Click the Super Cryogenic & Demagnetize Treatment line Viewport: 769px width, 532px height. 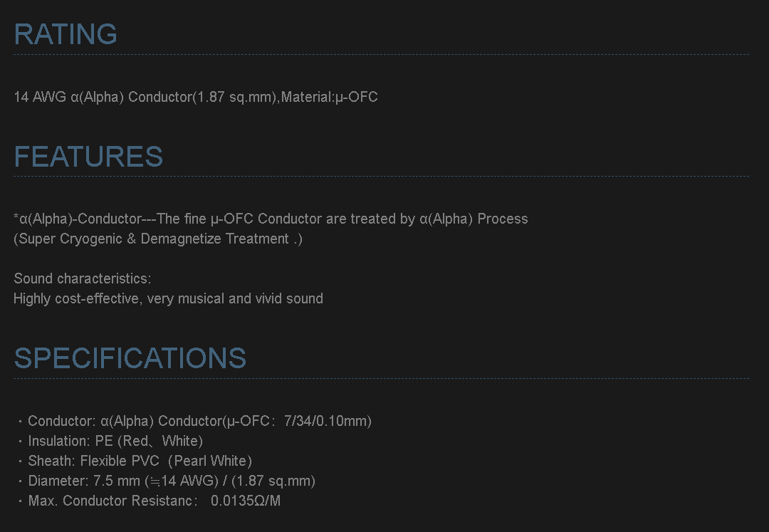[158, 239]
